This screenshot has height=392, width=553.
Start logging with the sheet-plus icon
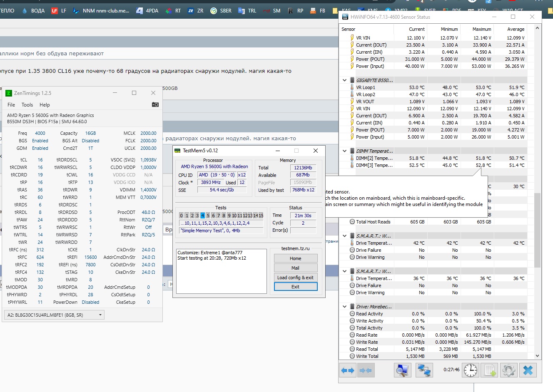point(490,370)
